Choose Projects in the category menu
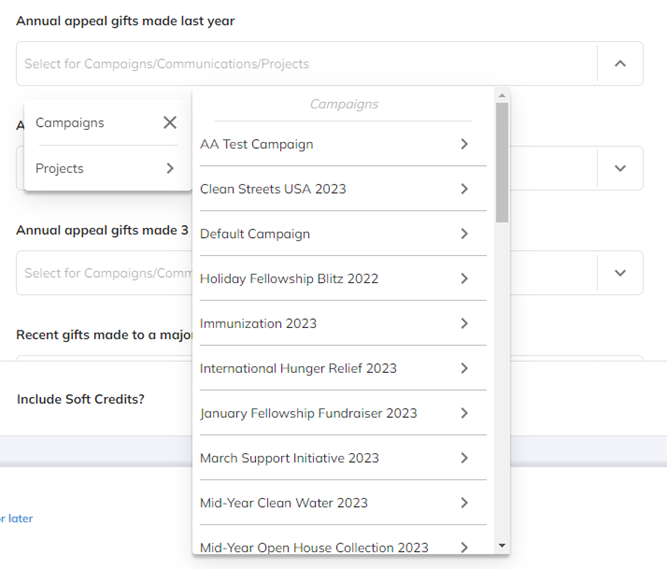 pos(60,168)
